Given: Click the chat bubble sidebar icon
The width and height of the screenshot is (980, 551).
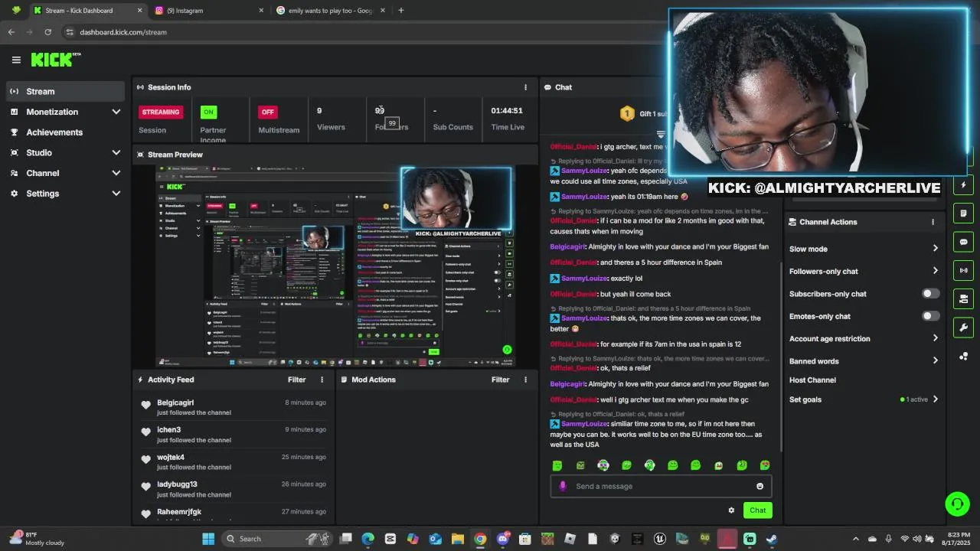Looking at the screenshot, I should point(963,242).
